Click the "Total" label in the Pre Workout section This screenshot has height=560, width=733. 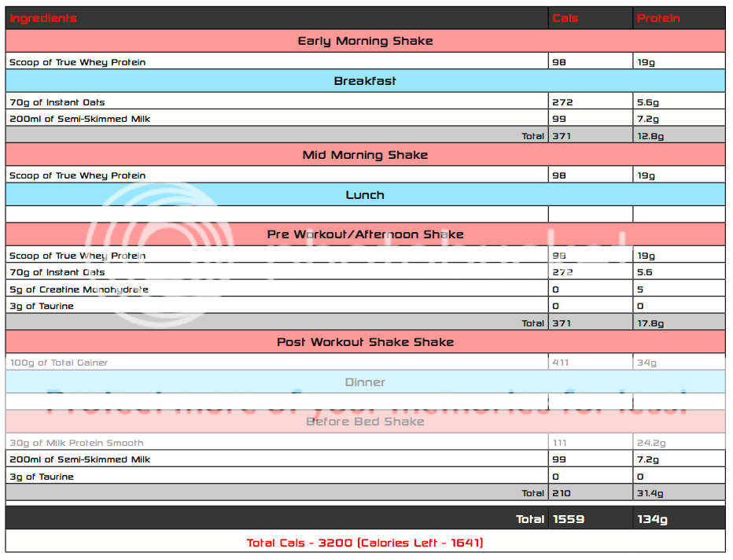click(533, 323)
